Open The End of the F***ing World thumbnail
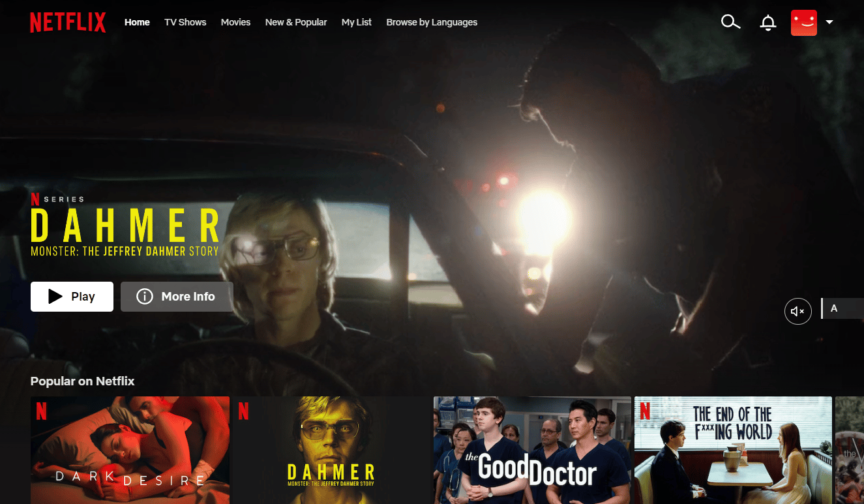 [733, 450]
